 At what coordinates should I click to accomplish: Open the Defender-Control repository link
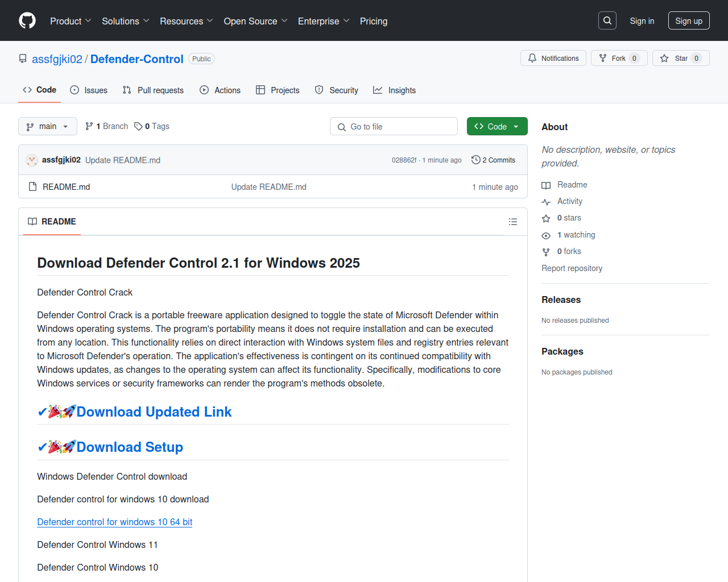137,59
